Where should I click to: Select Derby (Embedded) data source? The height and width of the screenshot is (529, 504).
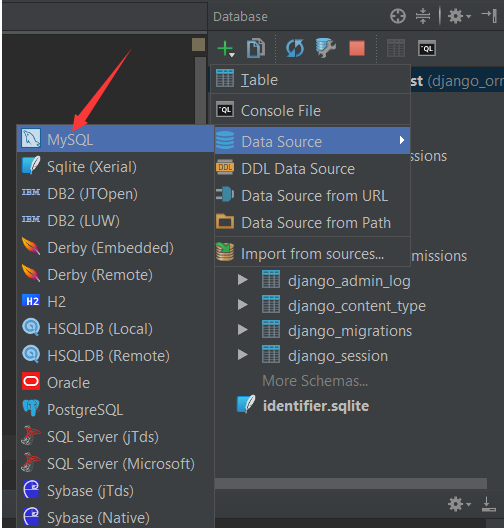coord(115,248)
